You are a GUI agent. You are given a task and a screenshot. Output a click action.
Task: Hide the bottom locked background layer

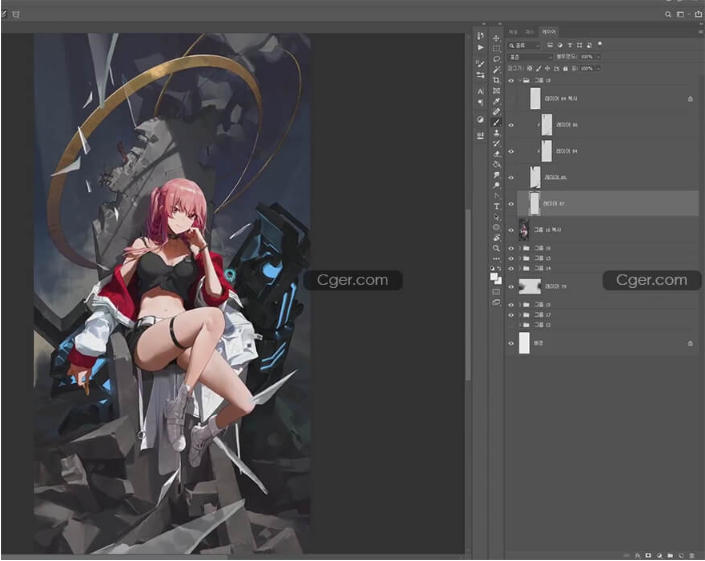pyautogui.click(x=511, y=343)
